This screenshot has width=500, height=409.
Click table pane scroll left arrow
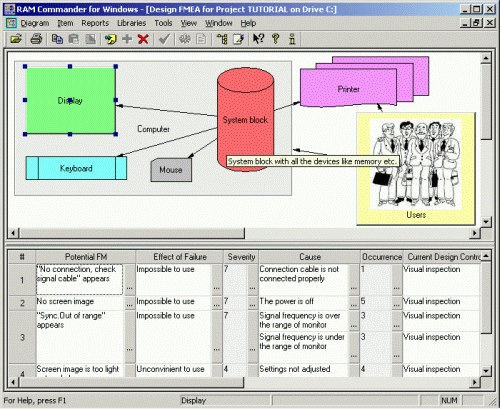pyautogui.click(x=13, y=382)
